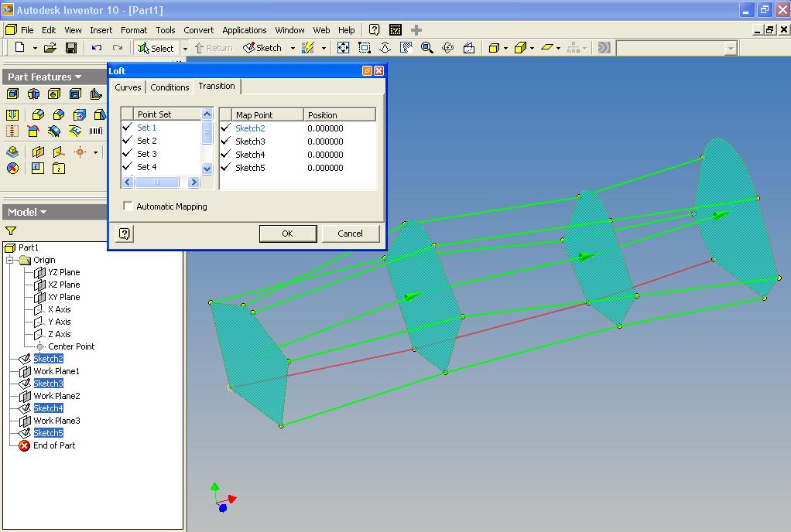Click the Help question mark toolbar icon

tap(375, 29)
